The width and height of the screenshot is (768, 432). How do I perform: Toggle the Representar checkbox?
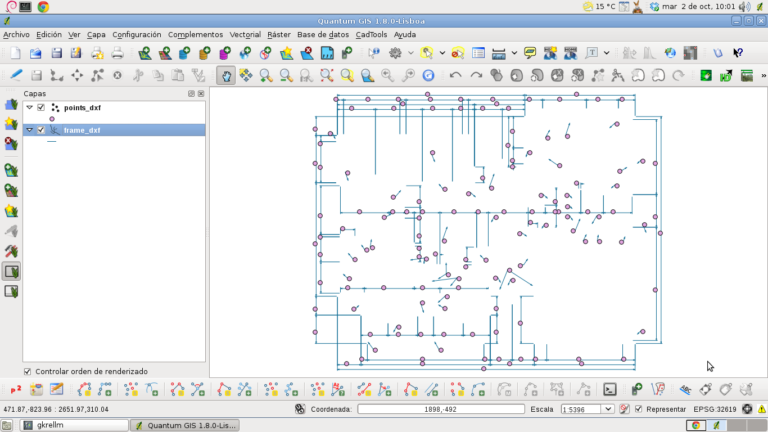click(x=639, y=409)
